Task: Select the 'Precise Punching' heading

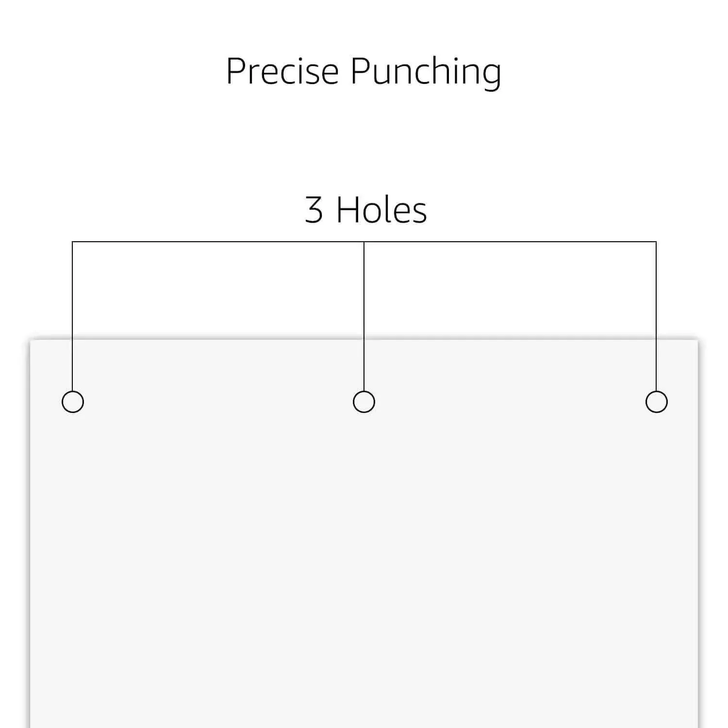Action: click(364, 72)
